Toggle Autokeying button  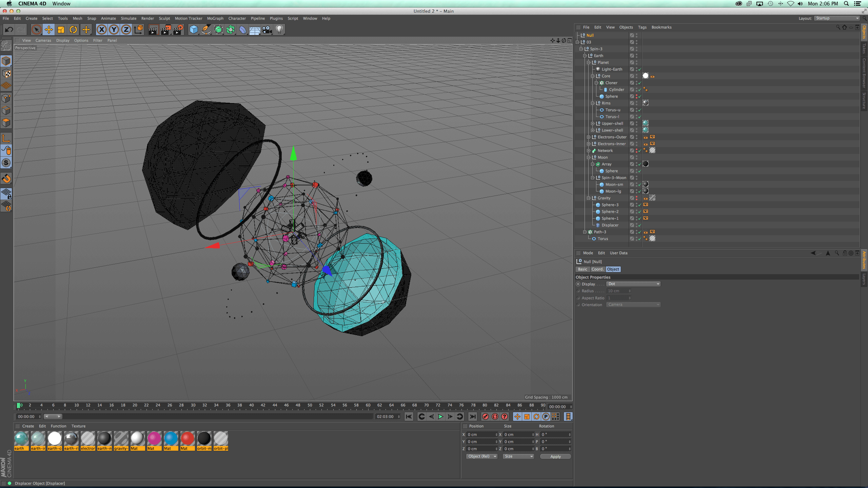(495, 416)
